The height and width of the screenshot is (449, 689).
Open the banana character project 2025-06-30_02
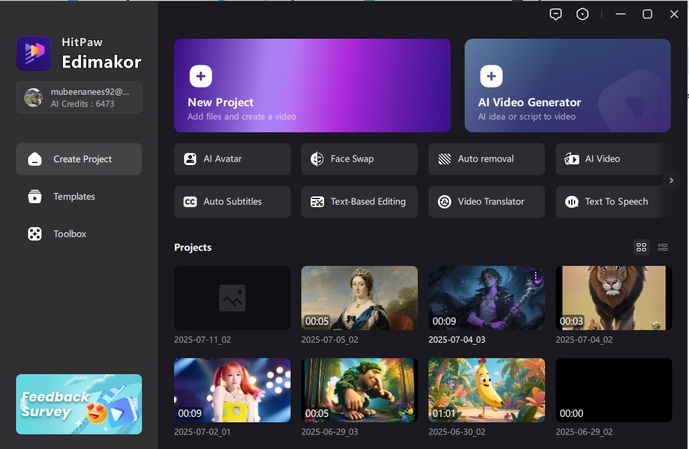(486, 390)
